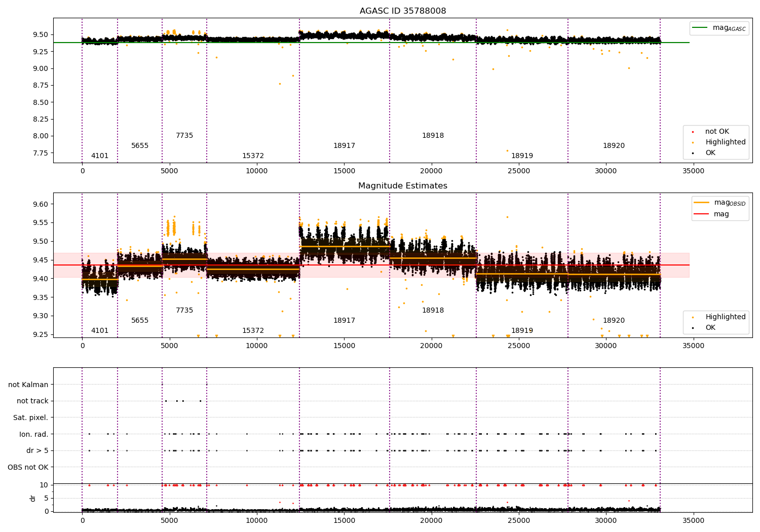Click obsid label 7735 in the top plot
This screenshot has width=760, height=532.
184,136
